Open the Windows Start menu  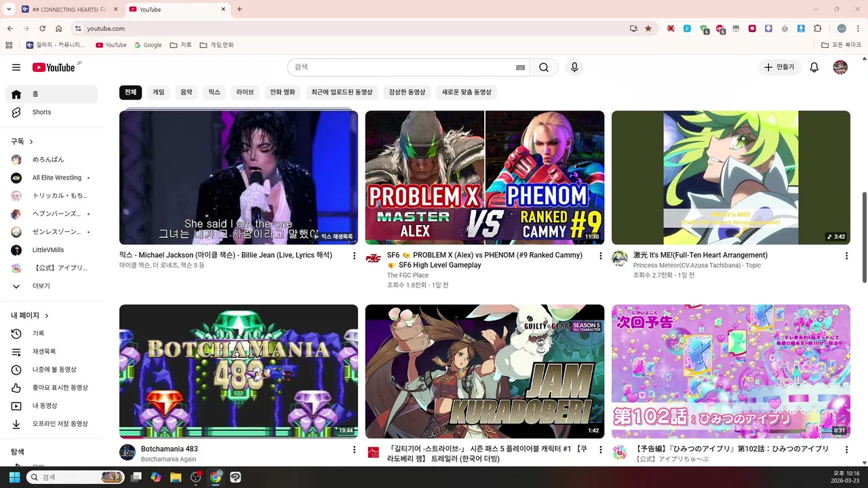[14, 477]
